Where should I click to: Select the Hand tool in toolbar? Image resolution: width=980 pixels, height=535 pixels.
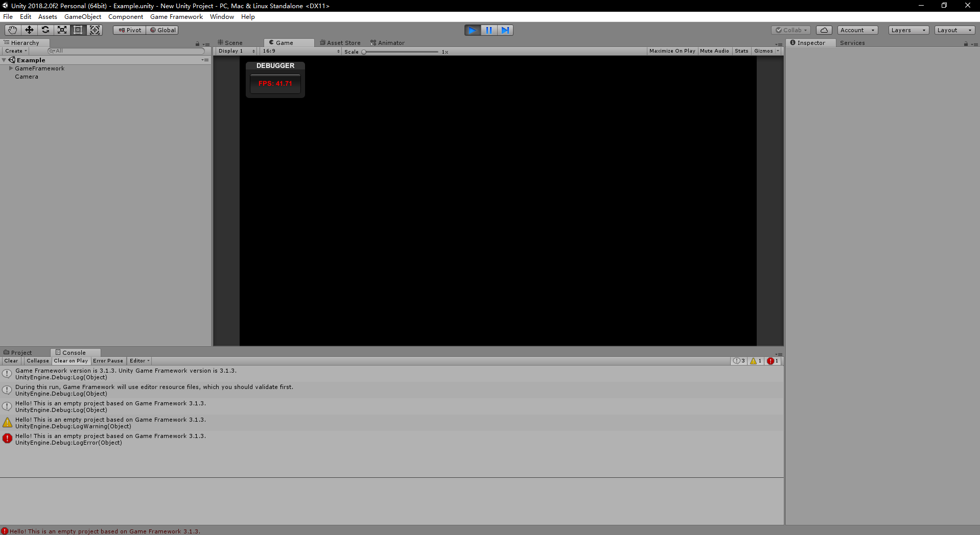[x=13, y=30]
